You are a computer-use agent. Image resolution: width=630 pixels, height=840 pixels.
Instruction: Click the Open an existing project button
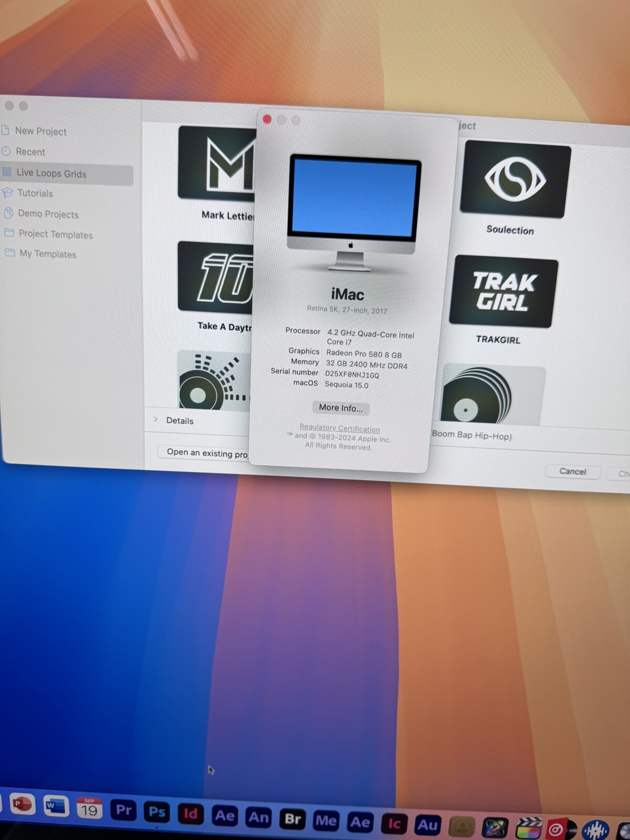(205, 453)
